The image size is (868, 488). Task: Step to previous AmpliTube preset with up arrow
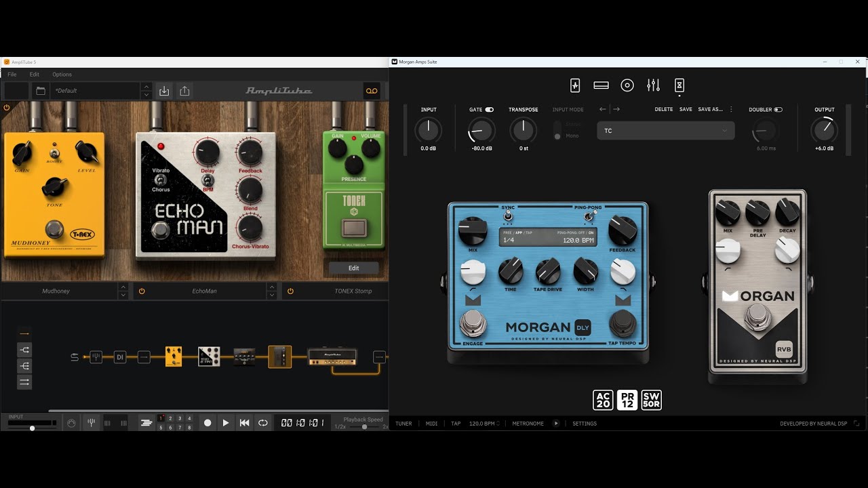click(146, 87)
